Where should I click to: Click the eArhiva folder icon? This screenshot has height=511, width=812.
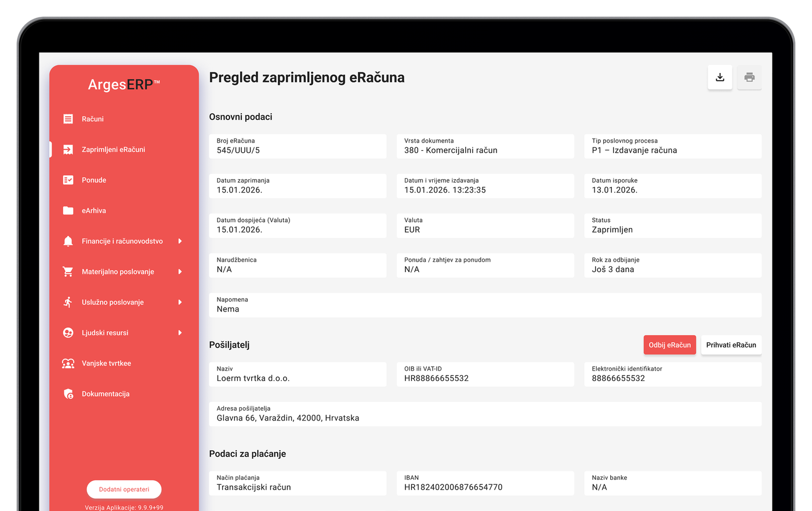point(68,211)
